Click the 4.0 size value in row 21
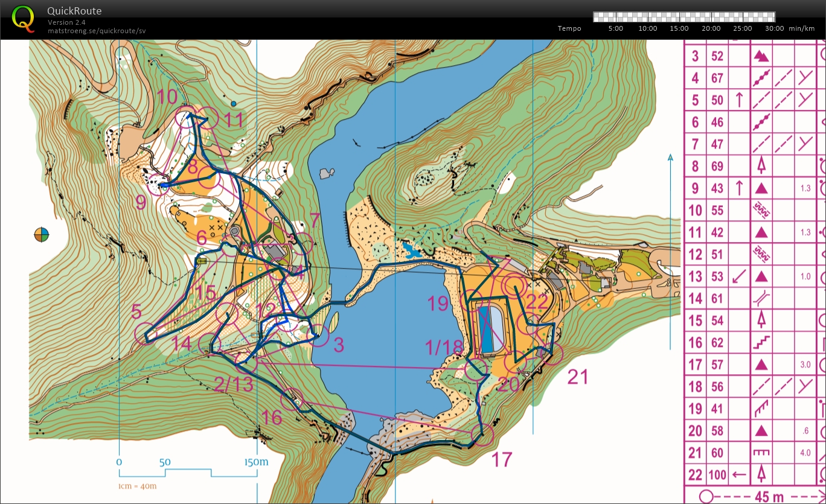This screenshot has height=504, width=826. tap(805, 453)
